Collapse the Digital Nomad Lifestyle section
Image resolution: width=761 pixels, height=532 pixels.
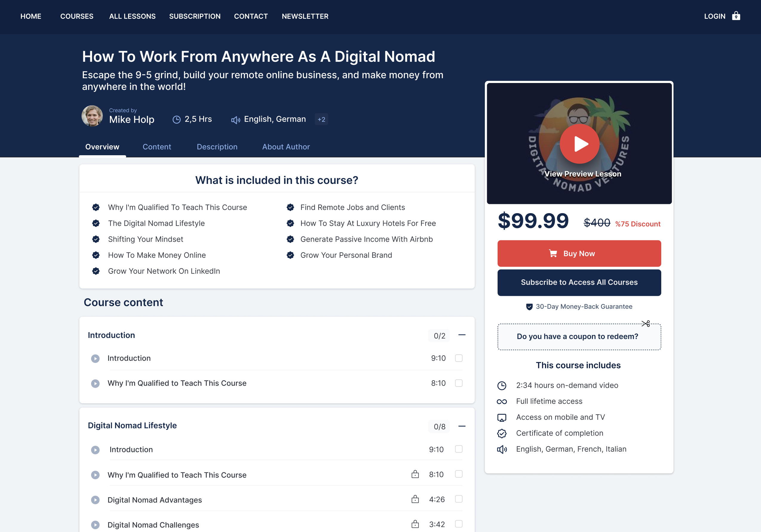[x=462, y=426]
